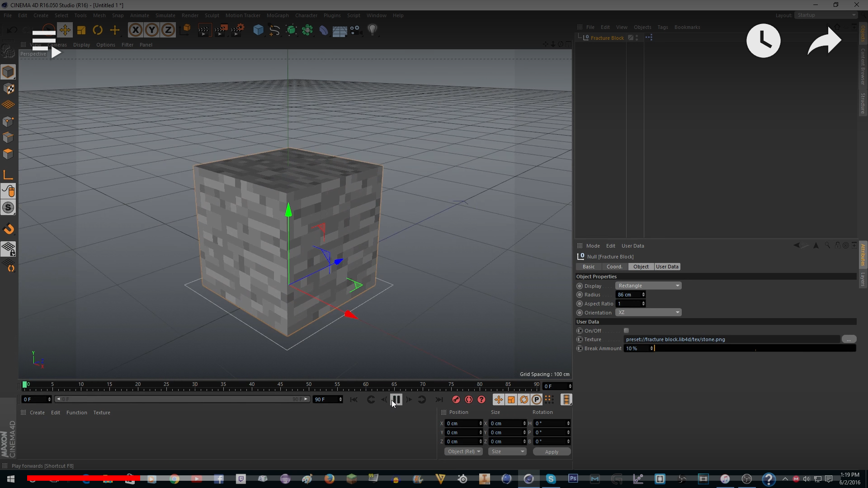The height and width of the screenshot is (488, 868).
Task: Open the Simulate menu
Action: 165,15
